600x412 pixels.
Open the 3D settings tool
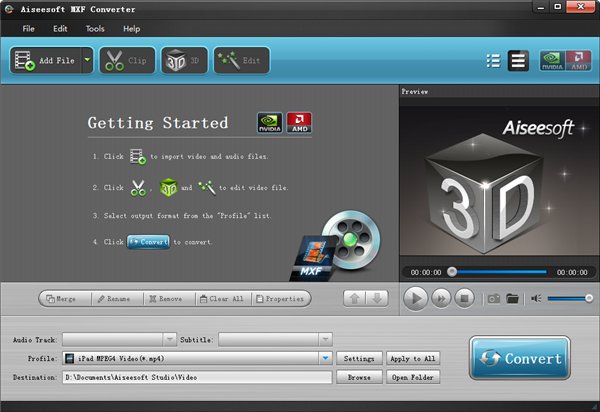pos(184,60)
